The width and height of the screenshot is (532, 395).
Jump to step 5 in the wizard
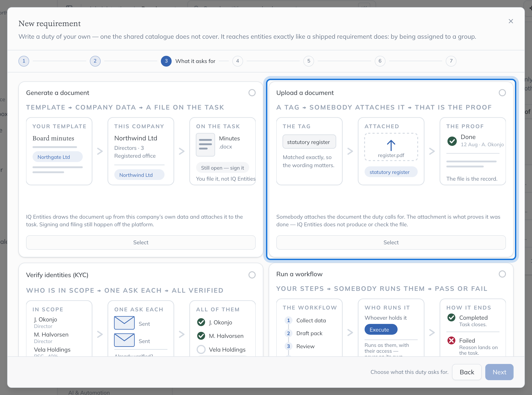click(309, 61)
